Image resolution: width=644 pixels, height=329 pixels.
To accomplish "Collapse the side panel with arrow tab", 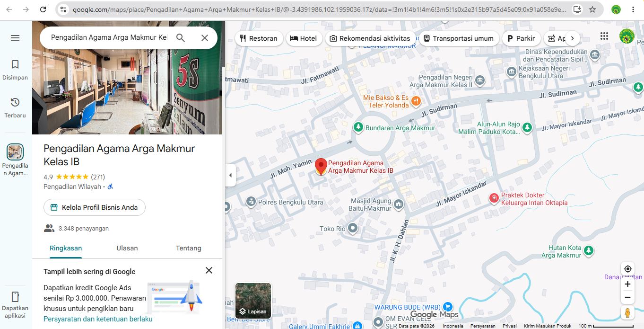I will point(230,175).
